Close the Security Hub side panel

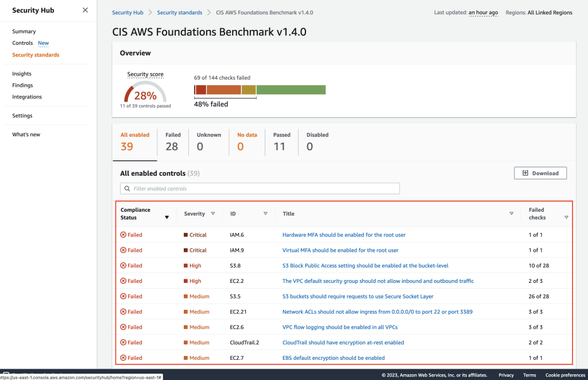click(x=85, y=10)
